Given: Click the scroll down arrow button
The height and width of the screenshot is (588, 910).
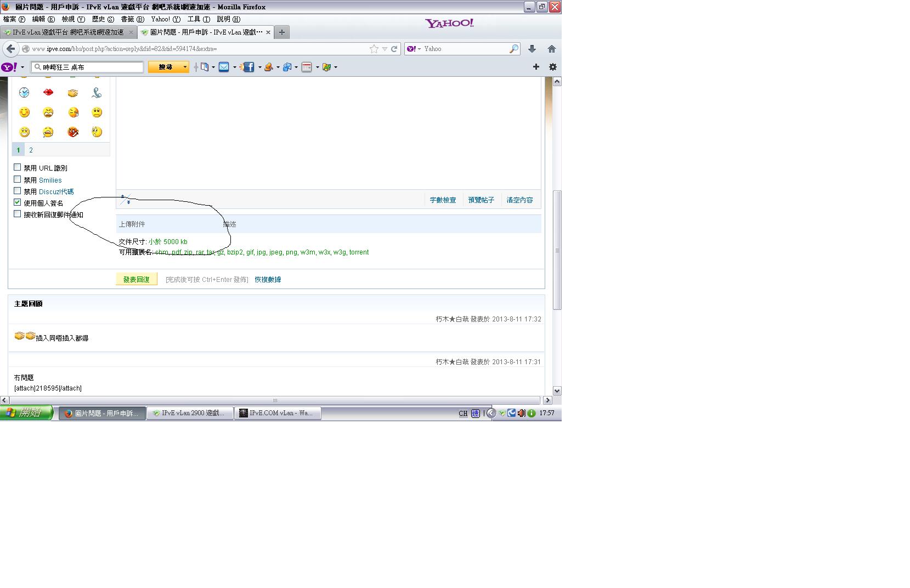Looking at the screenshot, I should click(557, 391).
